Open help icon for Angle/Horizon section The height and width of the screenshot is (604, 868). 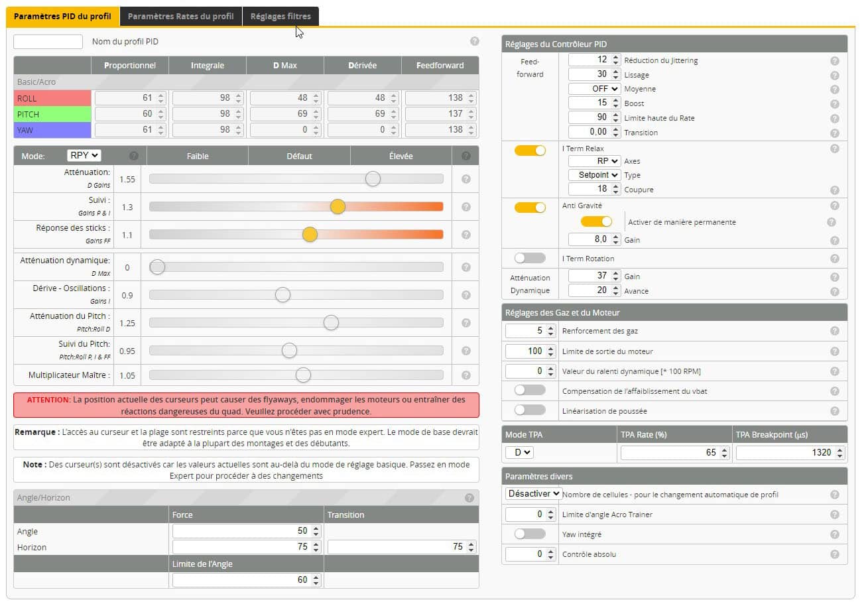coord(469,498)
